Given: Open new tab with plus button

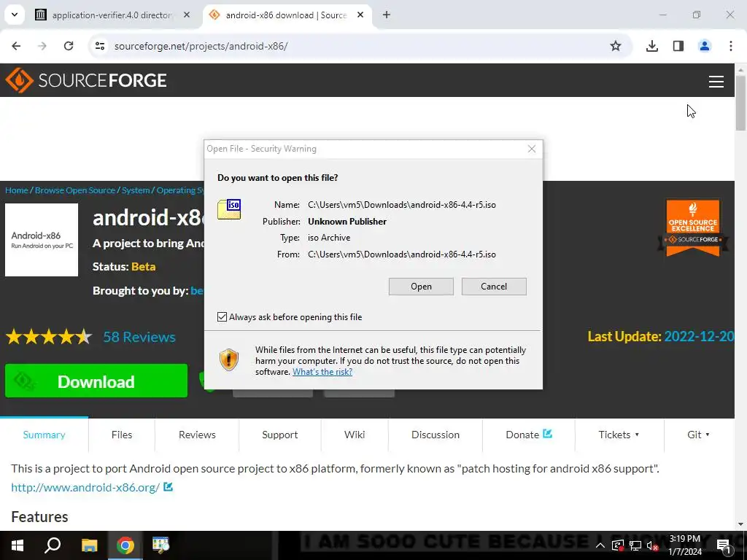Looking at the screenshot, I should pyautogui.click(x=387, y=15).
